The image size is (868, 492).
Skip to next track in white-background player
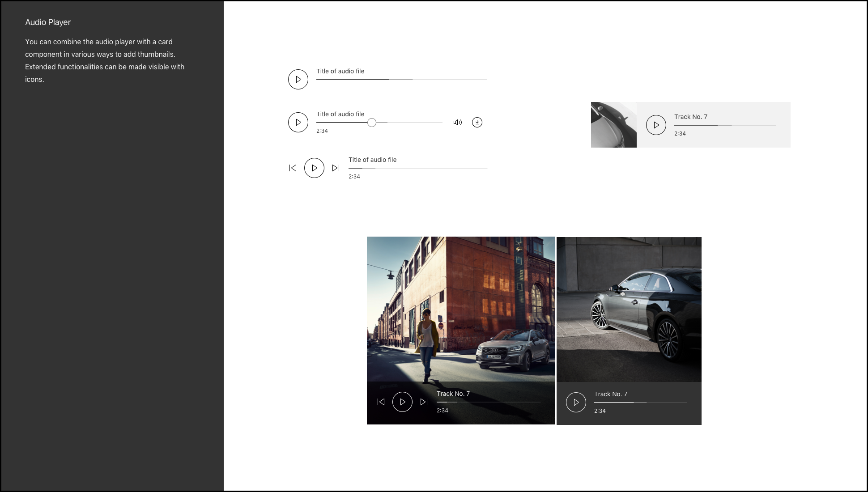click(336, 168)
